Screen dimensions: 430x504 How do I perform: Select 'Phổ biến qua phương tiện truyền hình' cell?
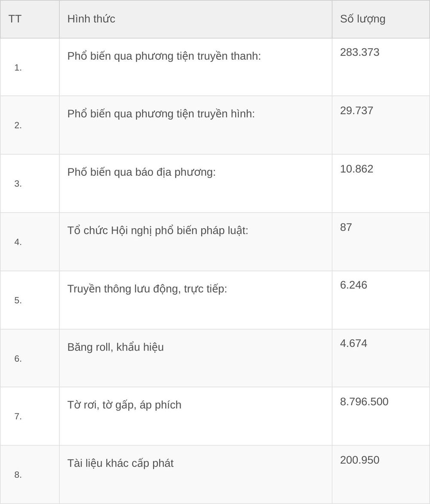click(x=196, y=125)
